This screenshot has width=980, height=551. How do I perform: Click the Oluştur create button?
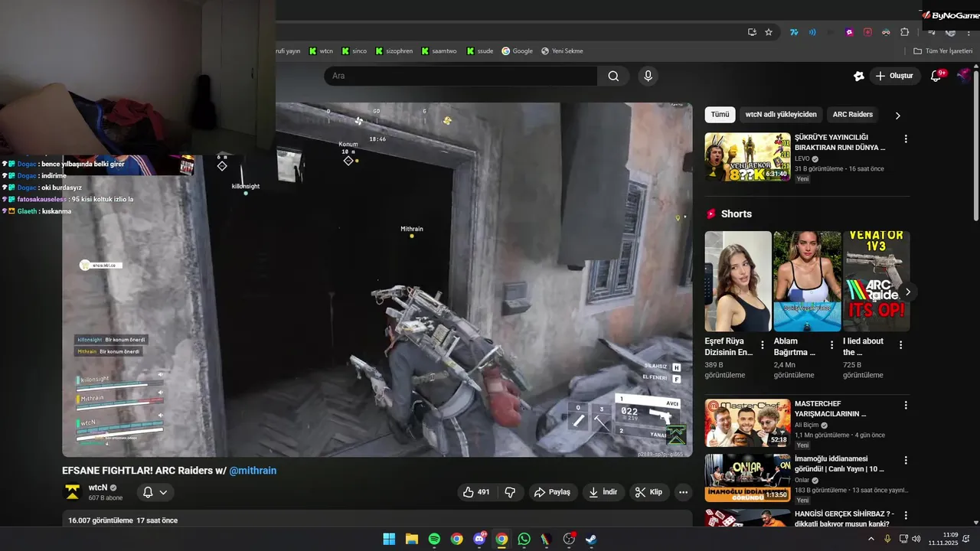[894, 76]
